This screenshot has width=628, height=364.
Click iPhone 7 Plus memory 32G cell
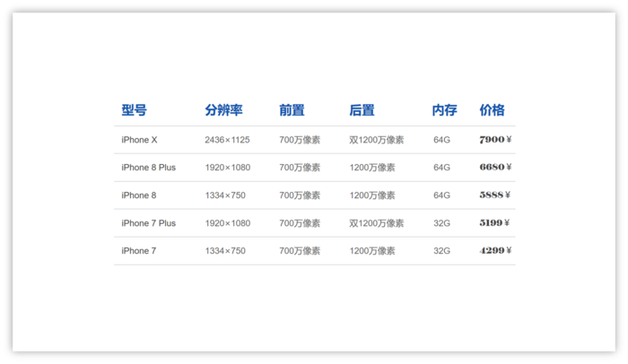[x=441, y=223]
